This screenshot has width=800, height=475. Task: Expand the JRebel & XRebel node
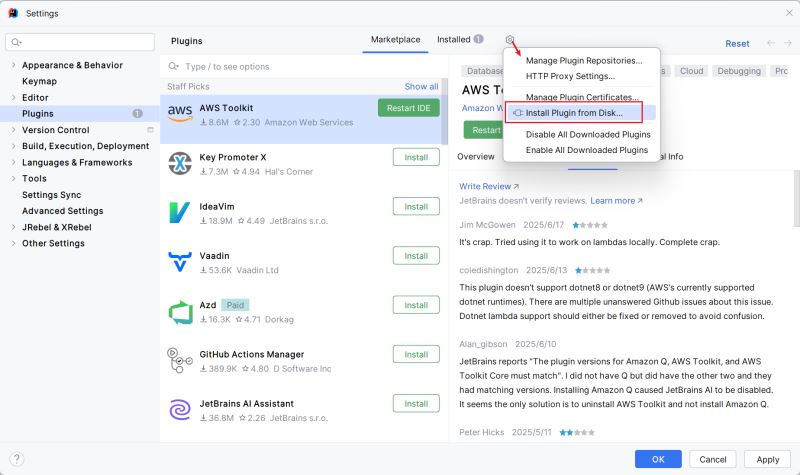click(13, 227)
